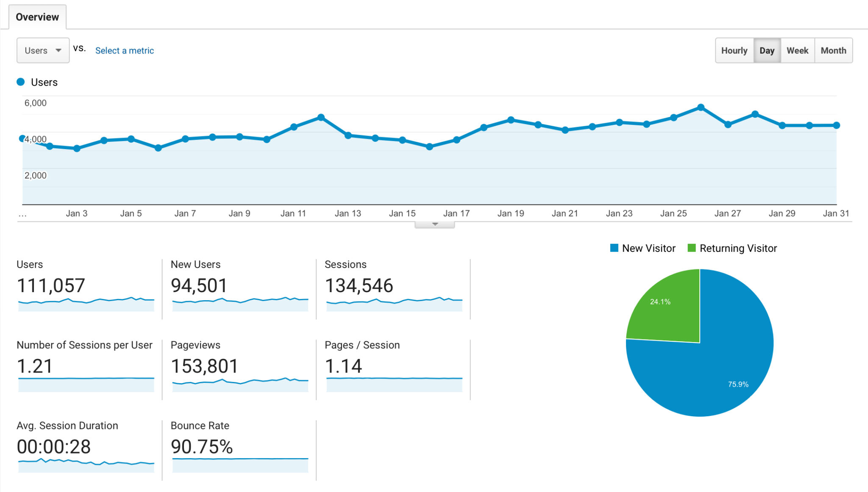Open the New Users sparkline showing 94,501
Viewport: 868px width, 492px height.
(x=240, y=304)
